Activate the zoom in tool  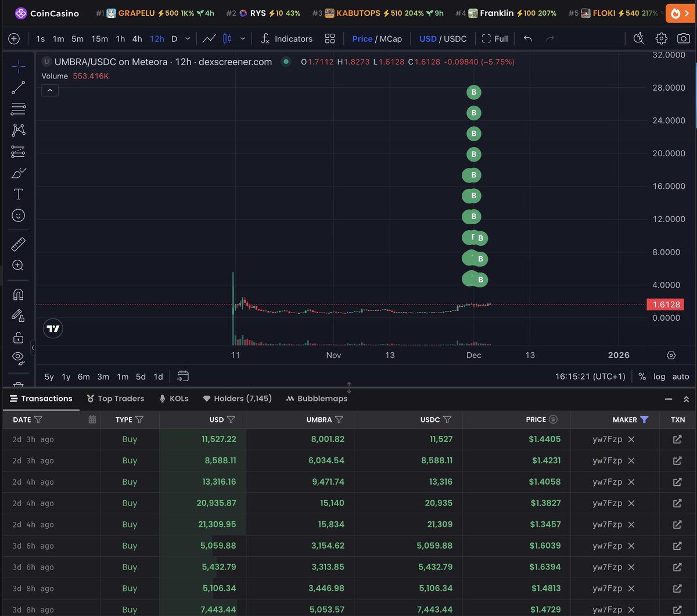[x=18, y=266]
